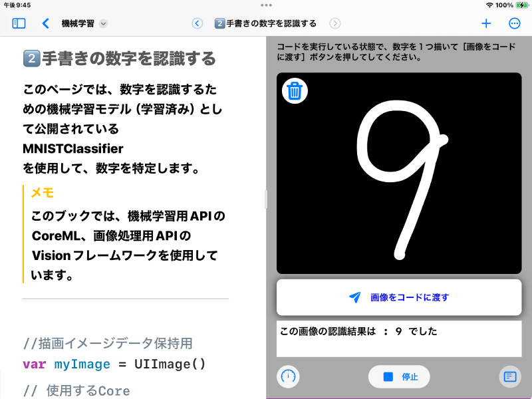The image size is (532, 399).
Task: Open the more options ellipsis menu
Action: pyautogui.click(x=514, y=23)
